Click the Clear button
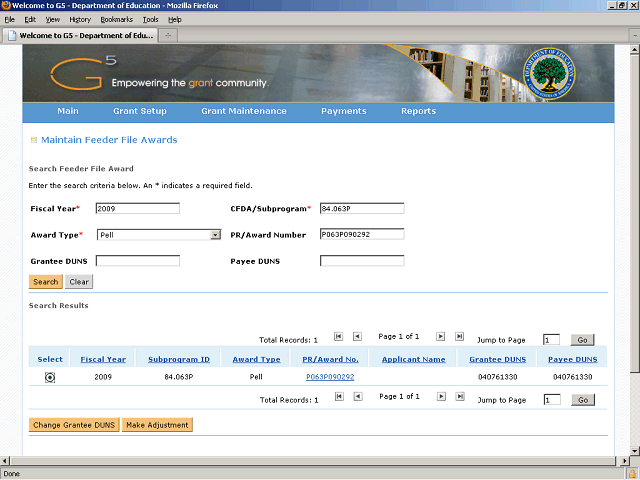640x480 pixels. point(79,282)
